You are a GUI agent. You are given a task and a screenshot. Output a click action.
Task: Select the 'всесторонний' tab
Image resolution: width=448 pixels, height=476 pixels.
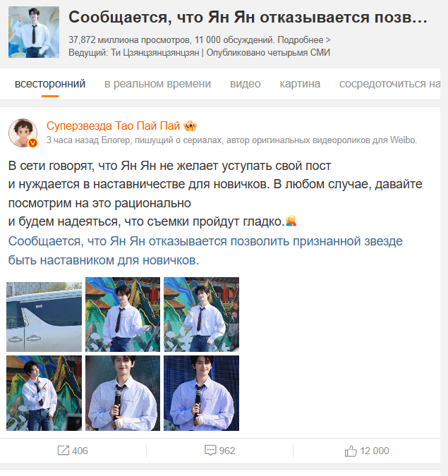pyautogui.click(x=50, y=84)
